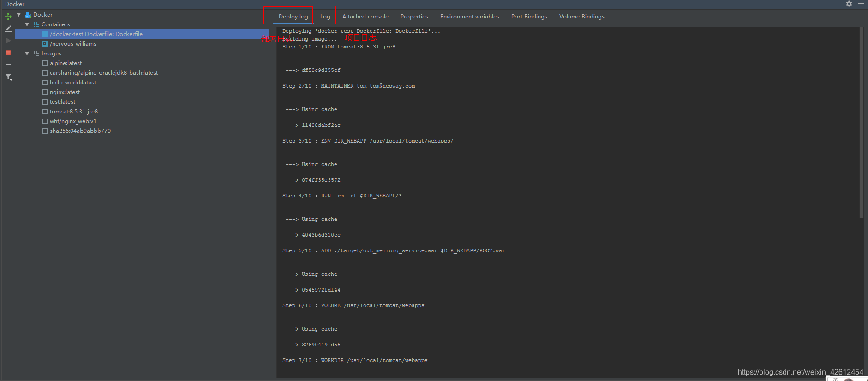Select carsharing/alpine-oraclejdk8-bash:latest image
The height and width of the screenshot is (381, 868).
[104, 73]
